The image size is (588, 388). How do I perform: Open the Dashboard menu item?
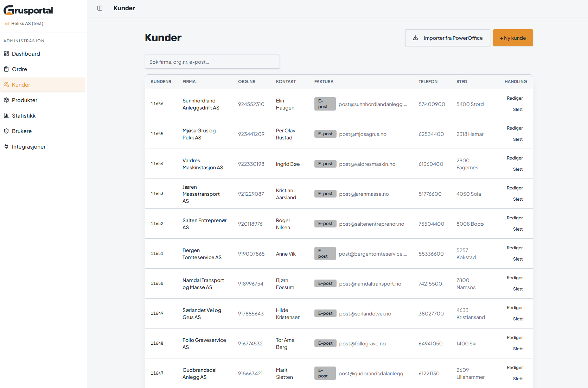tap(43, 54)
